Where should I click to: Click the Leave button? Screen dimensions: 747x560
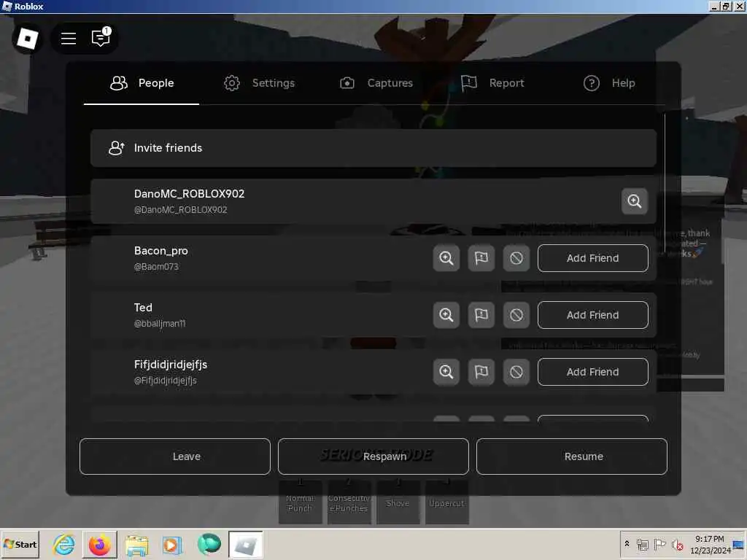click(175, 456)
